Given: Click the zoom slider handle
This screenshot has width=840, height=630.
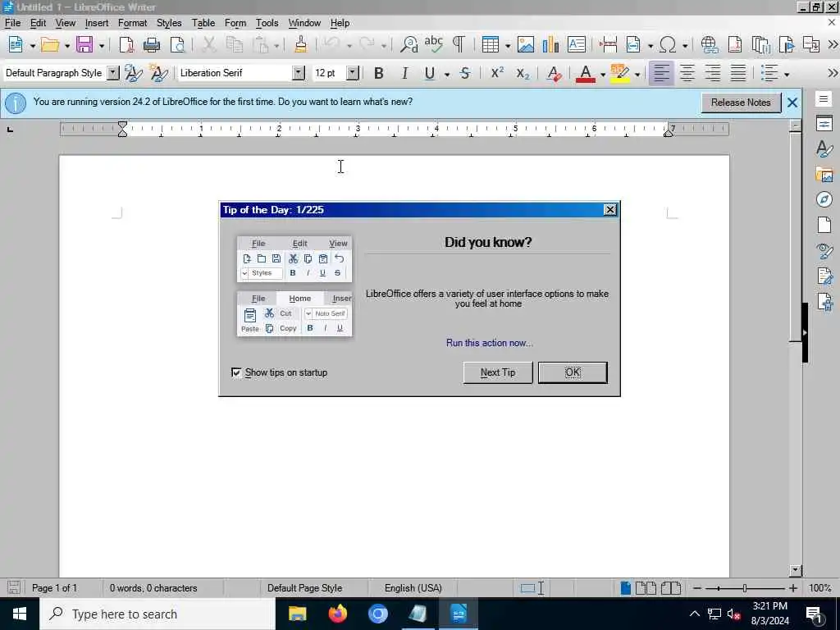Looking at the screenshot, I should (745, 588).
